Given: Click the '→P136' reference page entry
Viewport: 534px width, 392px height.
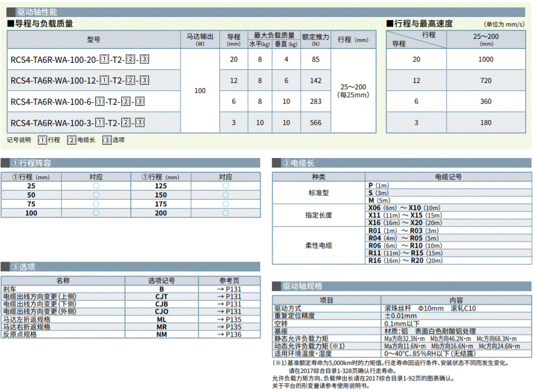Looking at the screenshot, I should [x=230, y=335].
